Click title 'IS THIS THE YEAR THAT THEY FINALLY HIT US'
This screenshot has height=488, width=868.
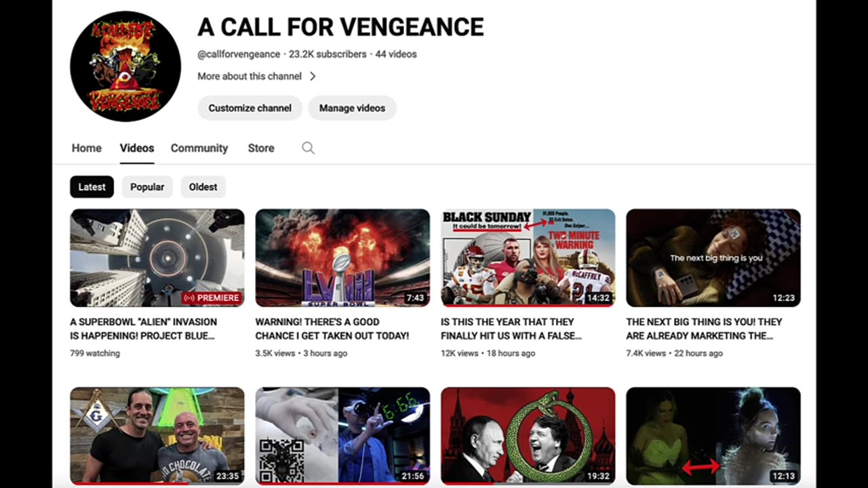(x=511, y=329)
